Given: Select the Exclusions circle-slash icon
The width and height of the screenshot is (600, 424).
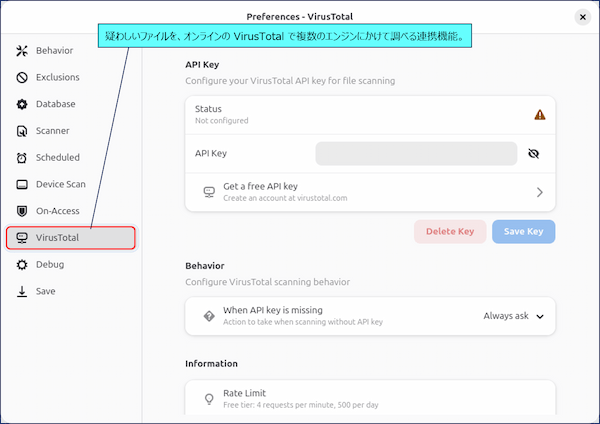Looking at the screenshot, I should point(22,77).
